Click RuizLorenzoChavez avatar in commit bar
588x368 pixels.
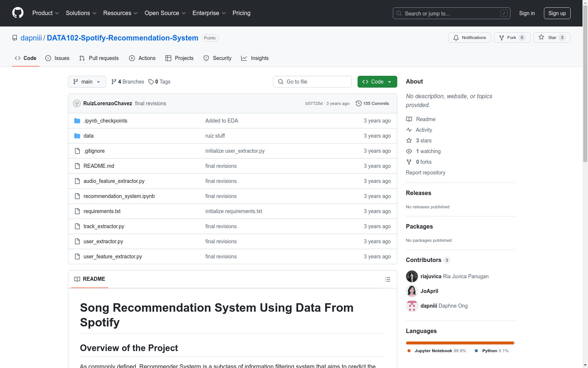tap(77, 103)
